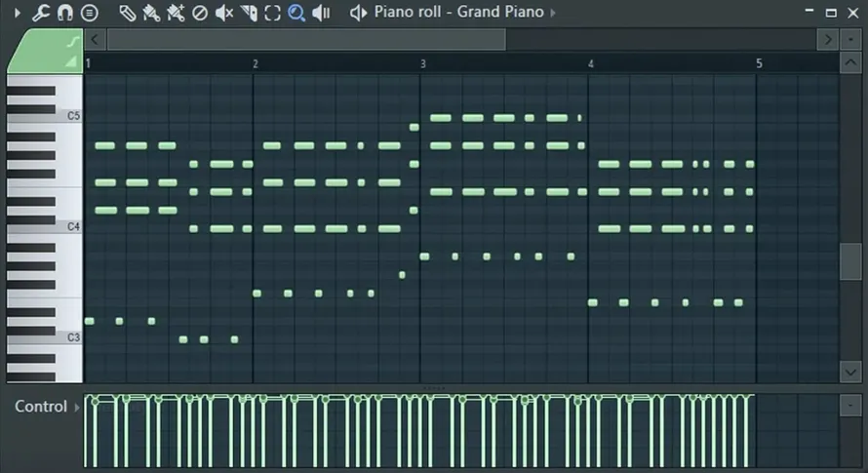The height and width of the screenshot is (473, 868).
Task: Enable the playback scrub speaker tool
Action: [321, 13]
